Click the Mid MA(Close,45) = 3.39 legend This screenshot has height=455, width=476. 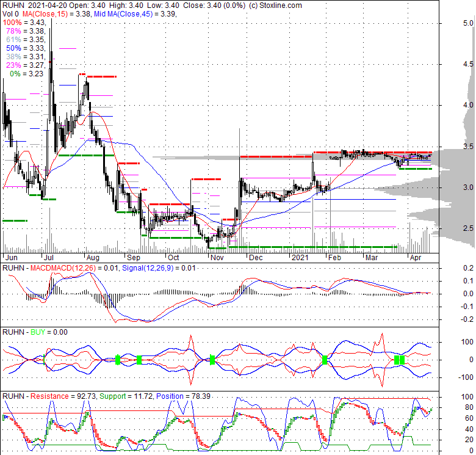point(135,14)
